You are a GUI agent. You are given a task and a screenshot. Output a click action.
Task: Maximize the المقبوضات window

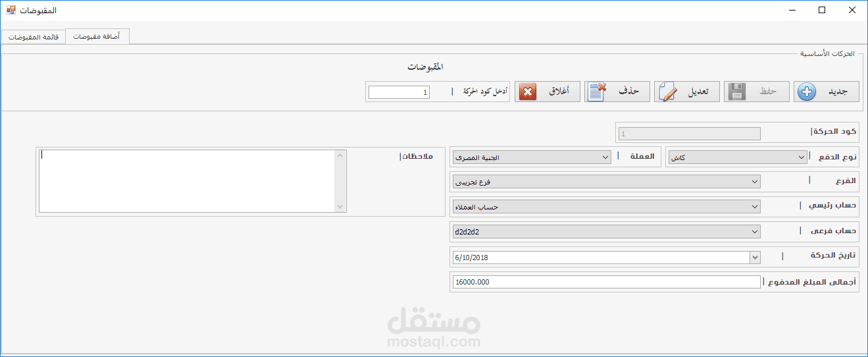tap(821, 10)
